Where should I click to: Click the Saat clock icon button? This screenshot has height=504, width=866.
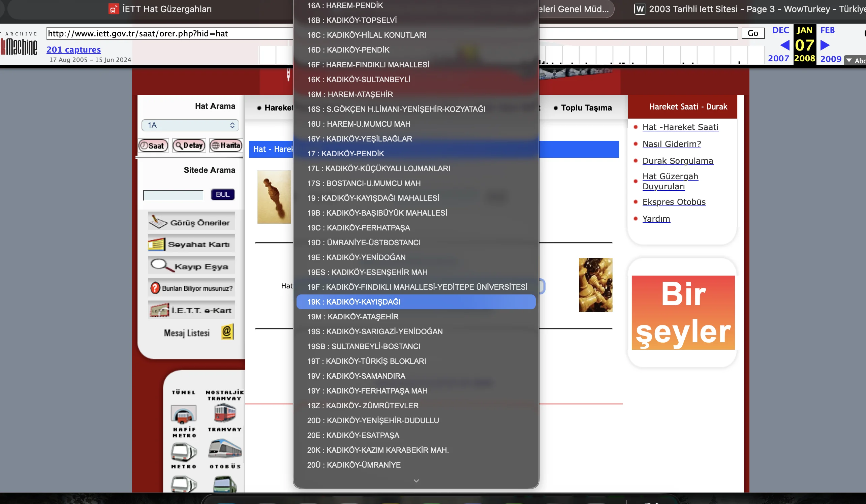(x=153, y=146)
